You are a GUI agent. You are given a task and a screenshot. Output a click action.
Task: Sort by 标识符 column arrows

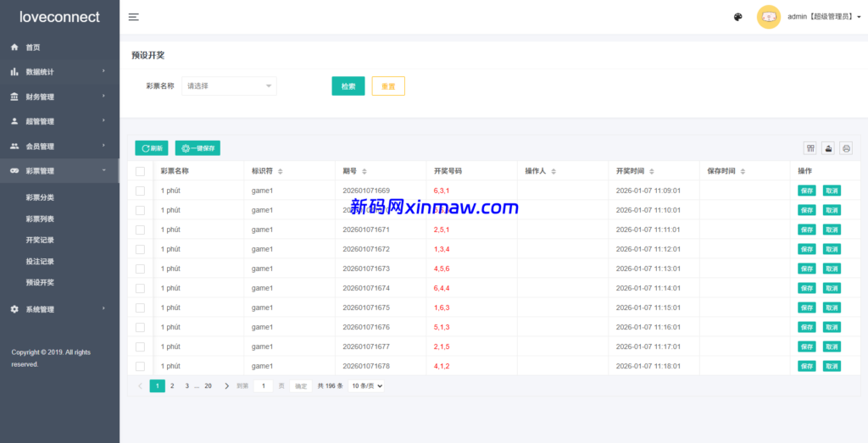pos(280,171)
